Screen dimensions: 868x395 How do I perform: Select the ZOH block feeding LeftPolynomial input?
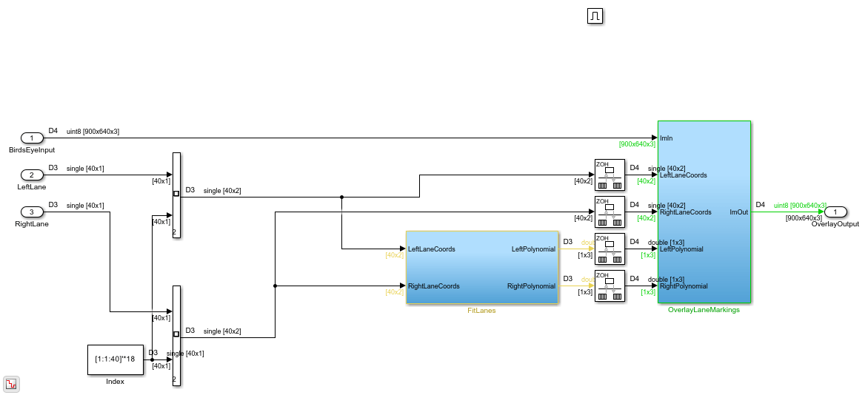pos(610,249)
